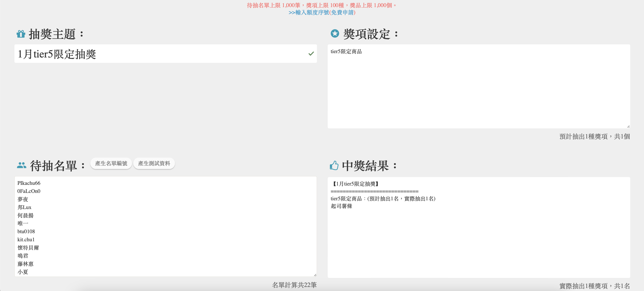The height and width of the screenshot is (291, 644).
Task: Click the 名單計算共22筆 count text
Action: (294, 285)
